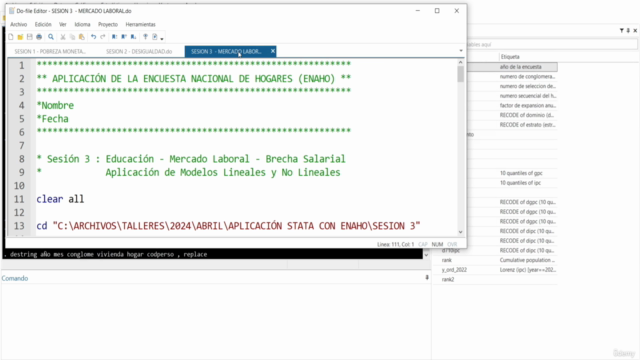
Task: Click the Variables panel pin icon
Action: [x=628, y=31]
